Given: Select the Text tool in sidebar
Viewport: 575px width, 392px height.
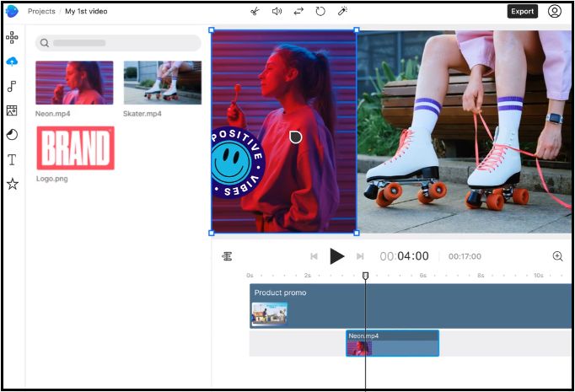Looking at the screenshot, I should (12, 159).
